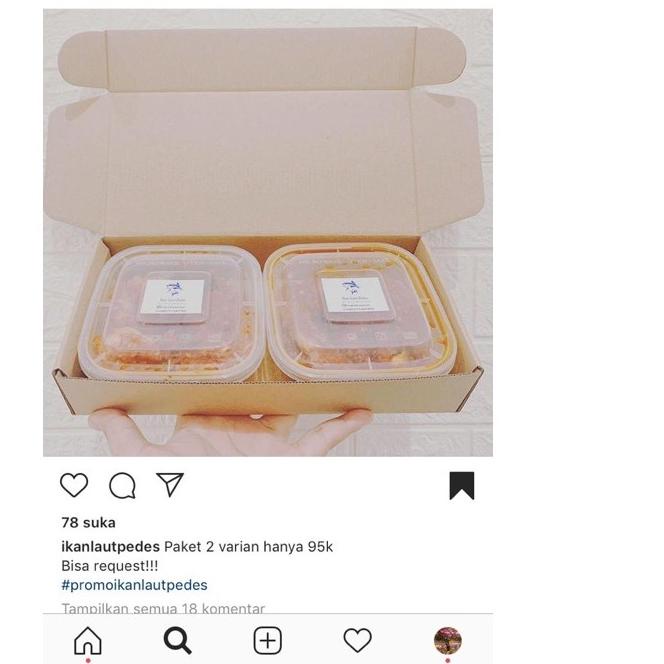664x664 pixels.
Task: Go to the Home feed tab
Action: tap(88, 640)
